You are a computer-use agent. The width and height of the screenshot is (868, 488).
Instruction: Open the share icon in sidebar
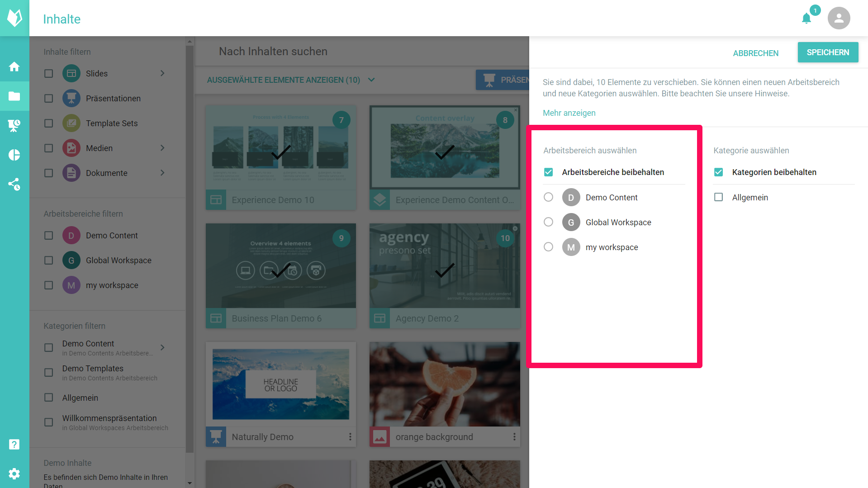14,184
